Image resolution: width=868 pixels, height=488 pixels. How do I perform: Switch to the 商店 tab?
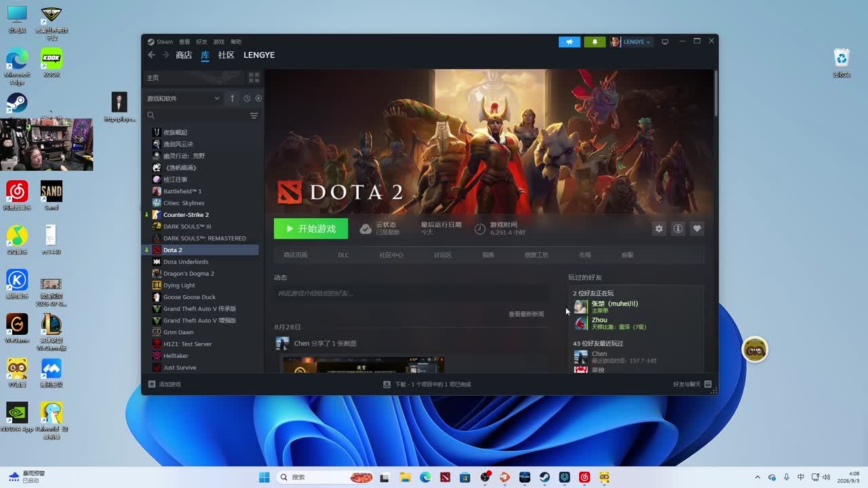[x=184, y=55]
